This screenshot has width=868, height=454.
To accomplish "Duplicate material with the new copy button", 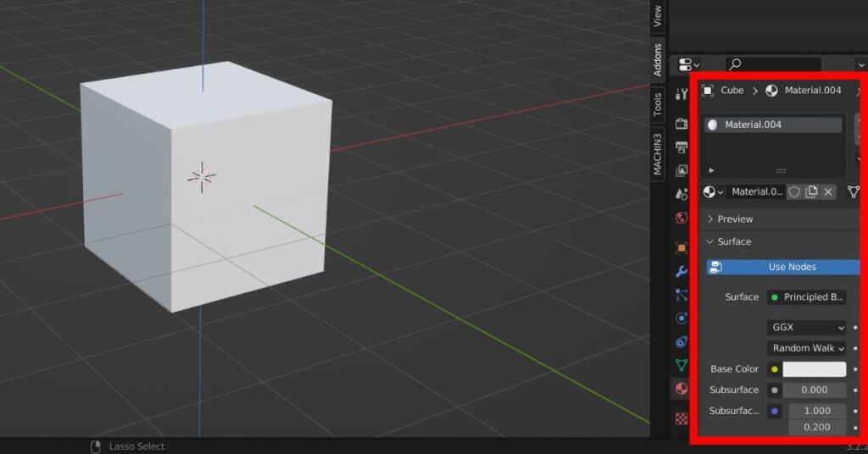I will coord(811,192).
